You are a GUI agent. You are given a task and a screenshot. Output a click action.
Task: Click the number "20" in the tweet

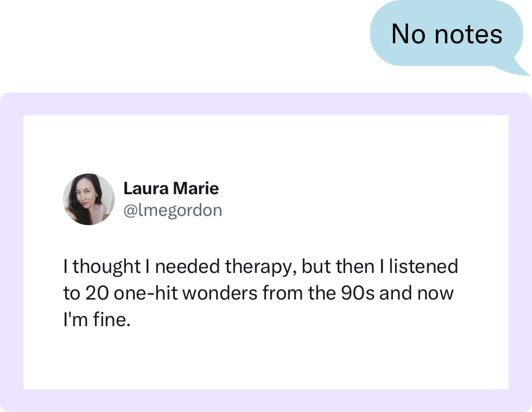coord(97,293)
